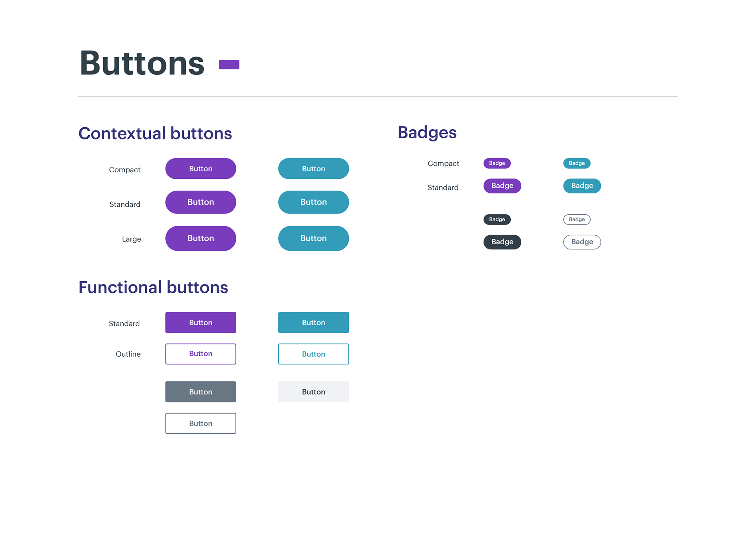The height and width of the screenshot is (552, 756).
Task: Click the standard-size teal badge
Action: [x=582, y=186]
